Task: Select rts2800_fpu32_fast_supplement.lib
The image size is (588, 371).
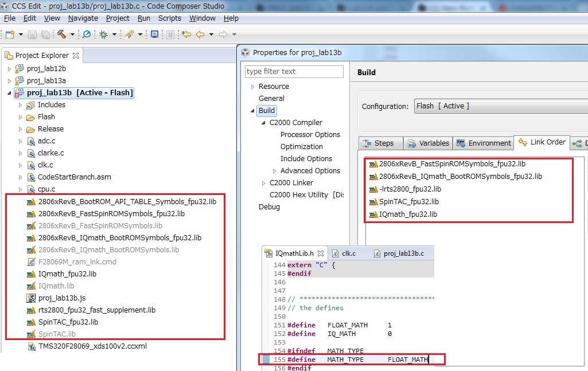Action: 97,310
